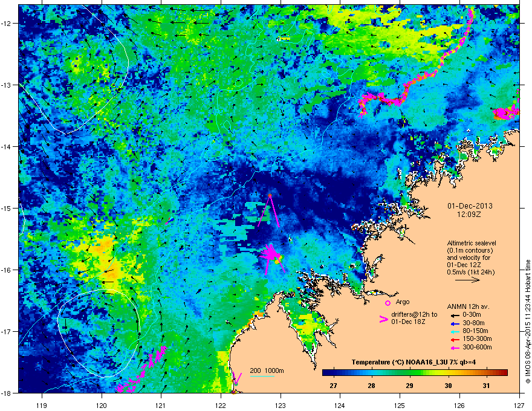Click the latitude axis label -15
This screenshot has height=411, width=532.
(x=7, y=208)
